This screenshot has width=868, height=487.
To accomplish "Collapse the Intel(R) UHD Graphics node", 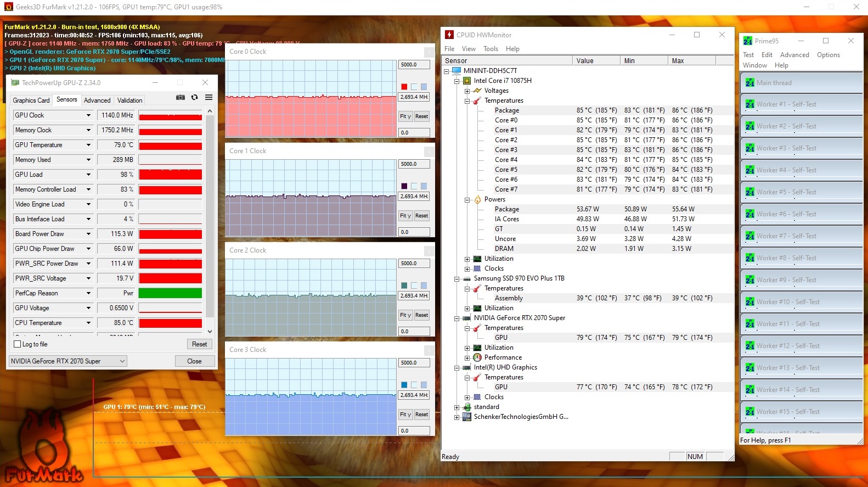I will pyautogui.click(x=456, y=368).
